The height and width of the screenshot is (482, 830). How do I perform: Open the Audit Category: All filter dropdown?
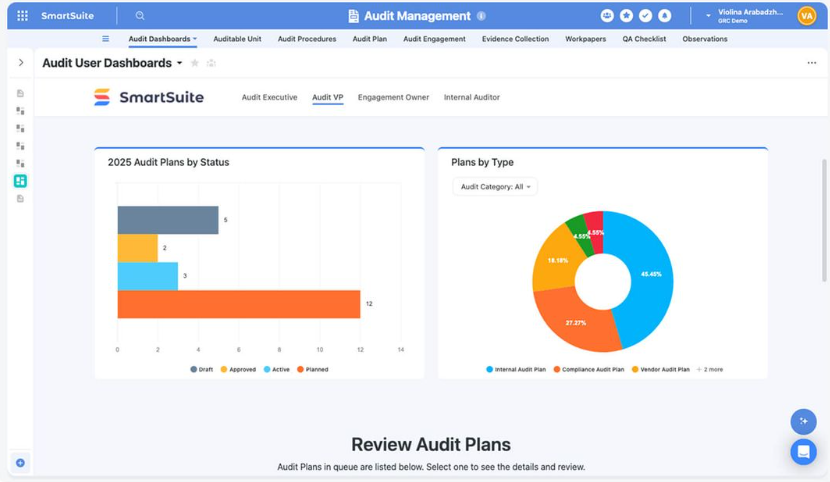(x=495, y=187)
